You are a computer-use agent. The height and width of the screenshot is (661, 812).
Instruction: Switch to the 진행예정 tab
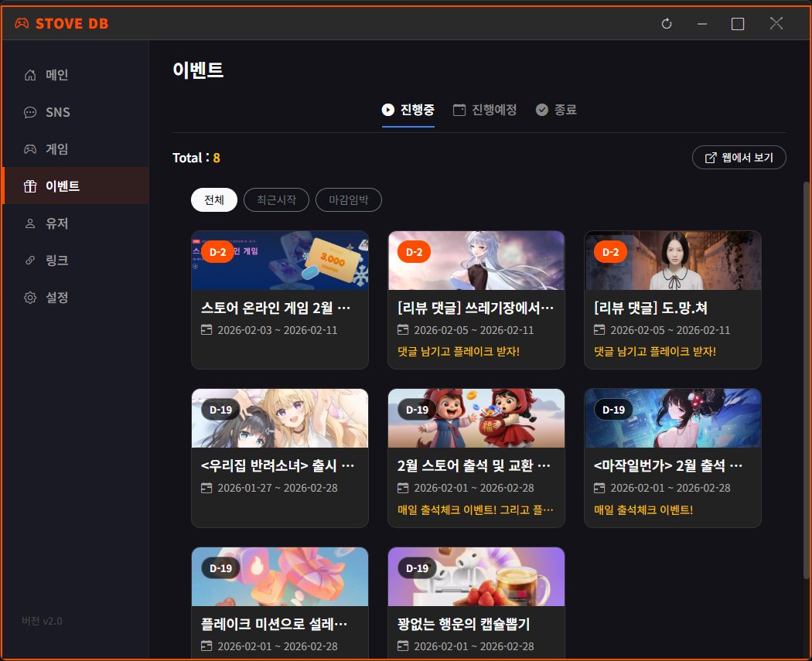[485, 110]
